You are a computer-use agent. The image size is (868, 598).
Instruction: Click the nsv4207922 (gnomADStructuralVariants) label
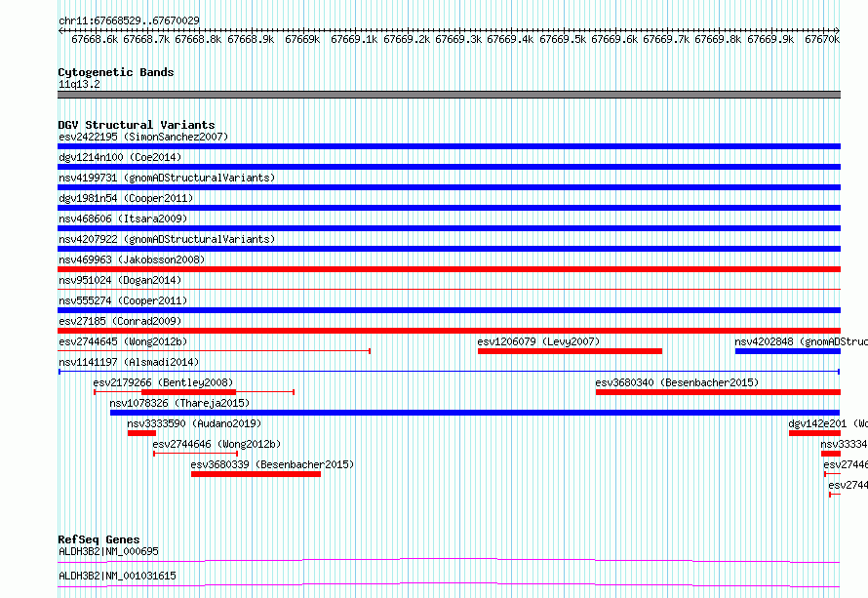[167, 239]
